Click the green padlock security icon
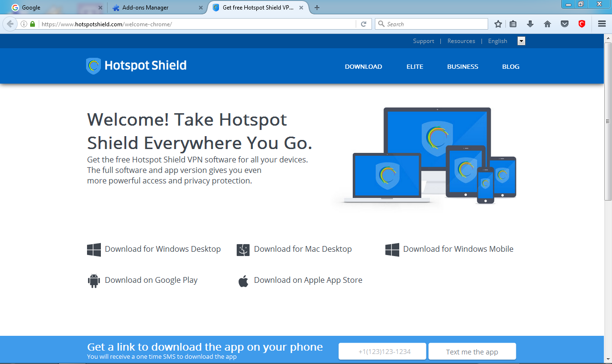Image resolution: width=612 pixels, height=364 pixels. point(33,24)
